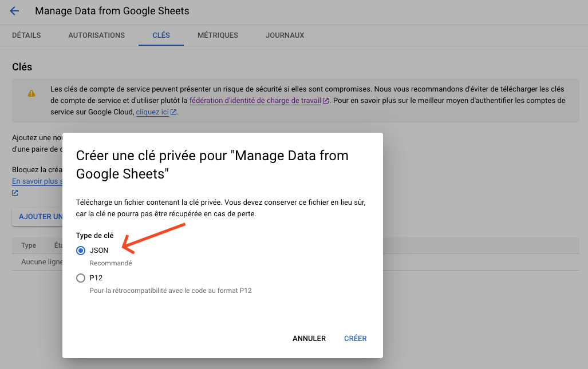Click external-link icon beside fédération d'identité link
This screenshot has width=588, height=369.
(326, 101)
